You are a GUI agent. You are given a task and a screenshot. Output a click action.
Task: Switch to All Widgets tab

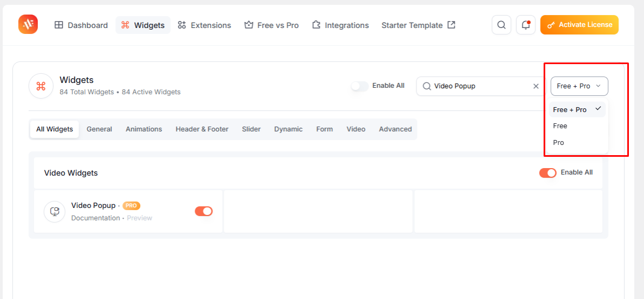coord(54,129)
